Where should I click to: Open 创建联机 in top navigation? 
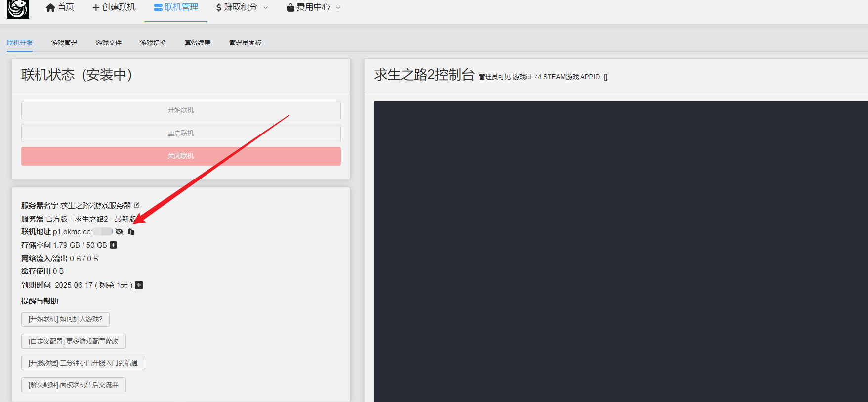coord(114,7)
